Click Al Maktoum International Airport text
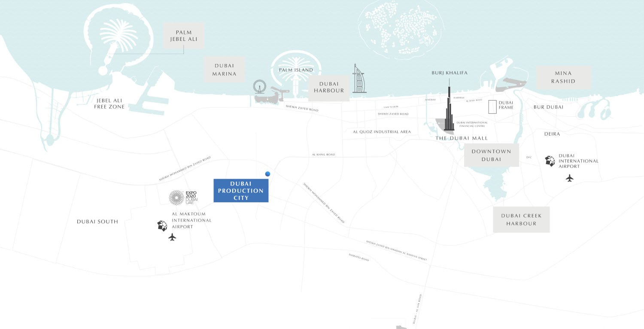The height and width of the screenshot is (329, 644). (x=191, y=220)
